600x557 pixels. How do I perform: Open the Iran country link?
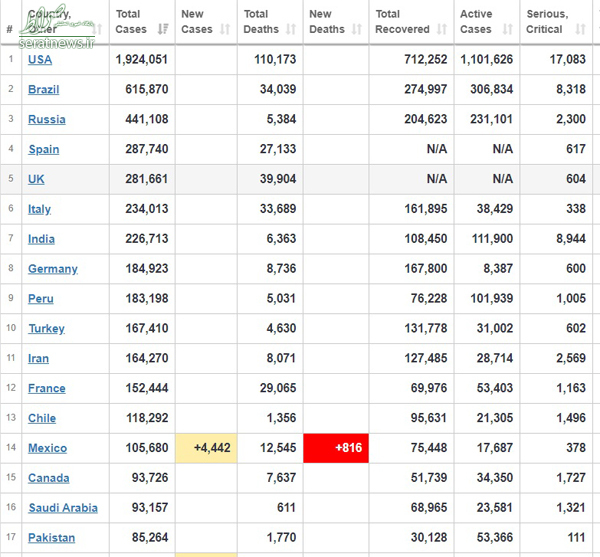[x=38, y=358]
